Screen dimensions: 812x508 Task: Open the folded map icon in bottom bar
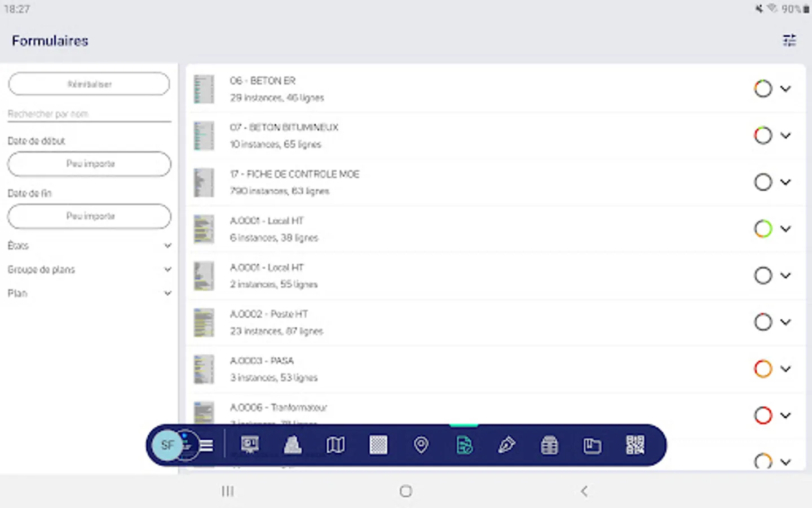pos(336,445)
